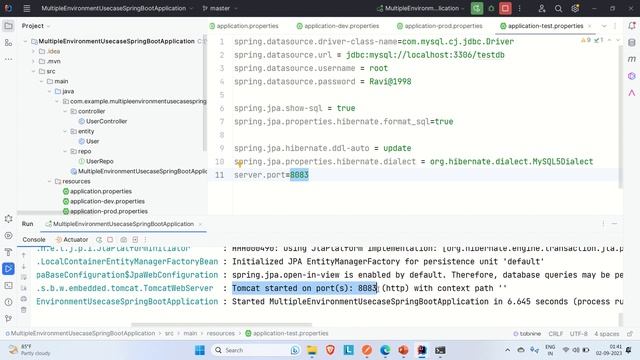Open Brave browser from taskbar
The width and height of the screenshot is (640, 360).
tap(330, 350)
